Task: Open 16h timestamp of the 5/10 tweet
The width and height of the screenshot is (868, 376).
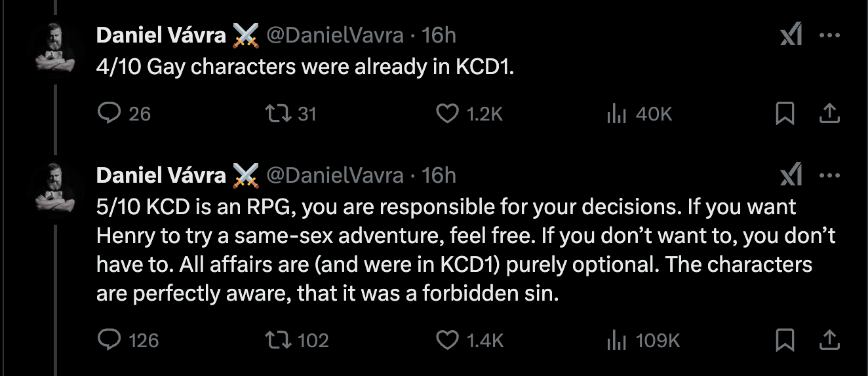Action: pyautogui.click(x=439, y=175)
